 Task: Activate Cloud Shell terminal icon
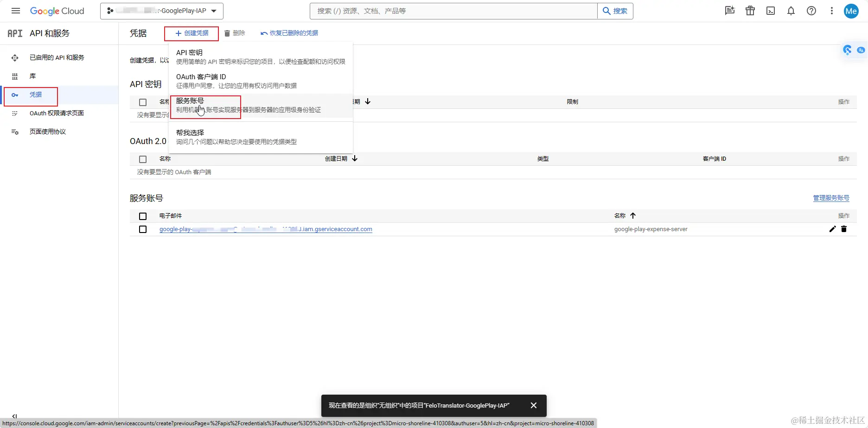pos(771,11)
